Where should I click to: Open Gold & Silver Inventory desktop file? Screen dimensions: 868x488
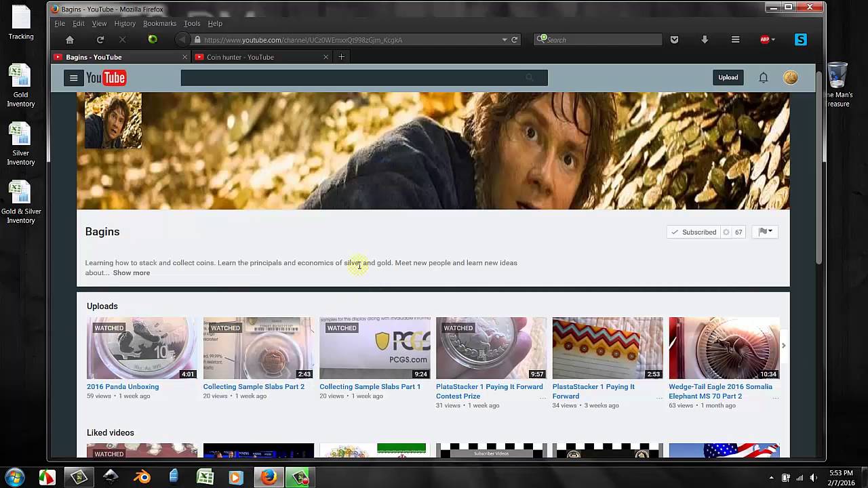point(21,202)
